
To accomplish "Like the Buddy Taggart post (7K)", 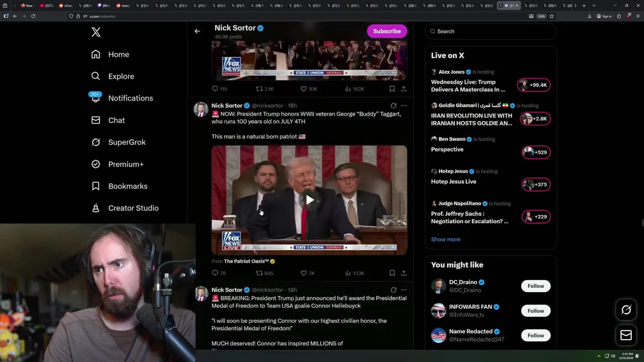I will pos(307,273).
